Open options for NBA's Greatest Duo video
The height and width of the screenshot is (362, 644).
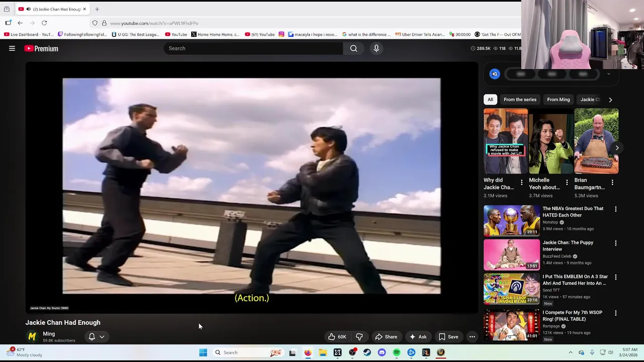pyautogui.click(x=615, y=209)
